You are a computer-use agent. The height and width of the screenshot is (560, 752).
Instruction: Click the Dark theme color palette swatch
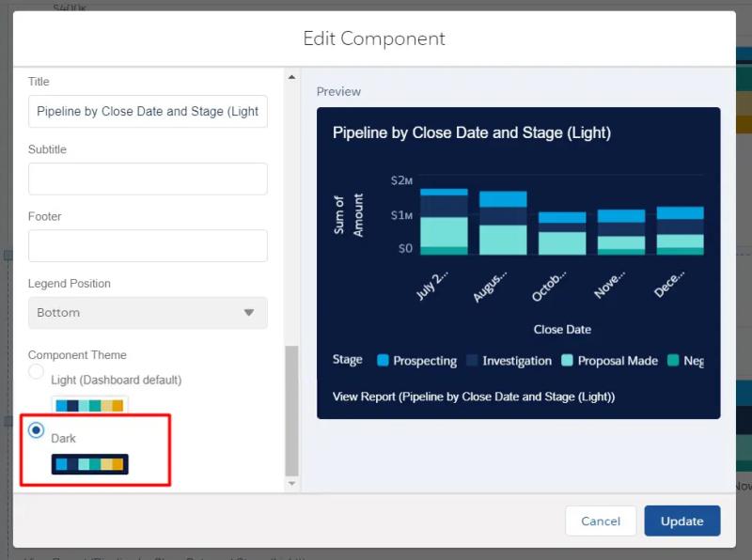[x=89, y=464]
